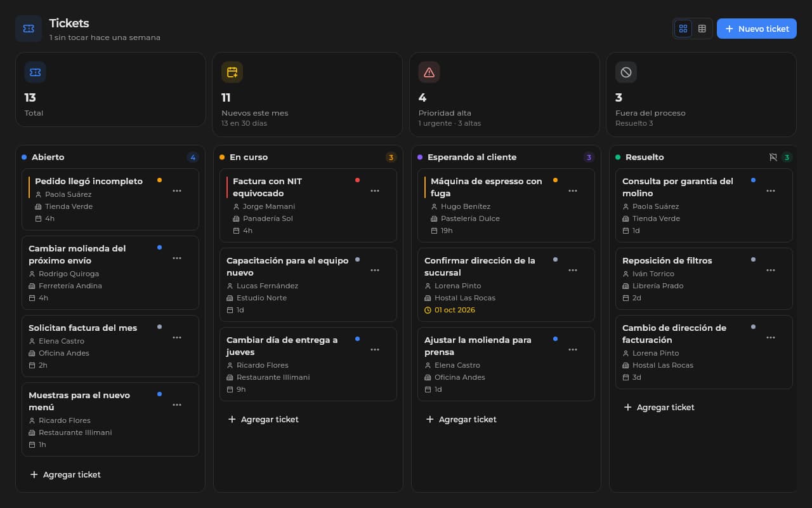Expand options for Consulta por garantía del molino
The image size is (812, 508).
(771, 190)
